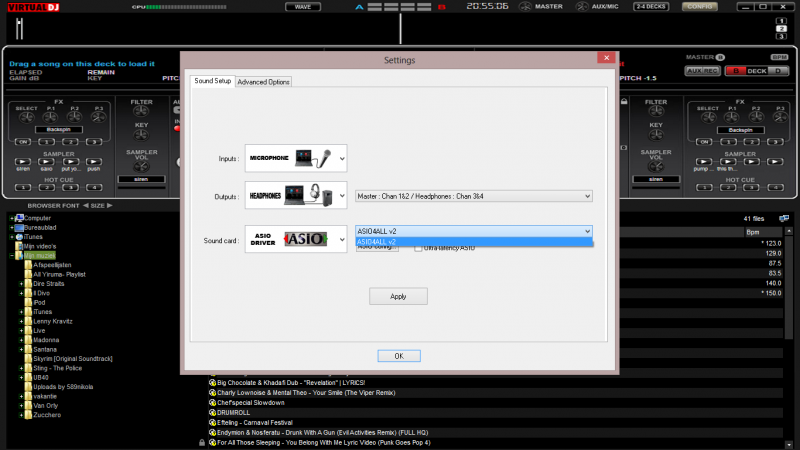Viewport: 800px width, 450px height.
Task: Select the Lenny Kravitz folder icon
Action: point(28,320)
